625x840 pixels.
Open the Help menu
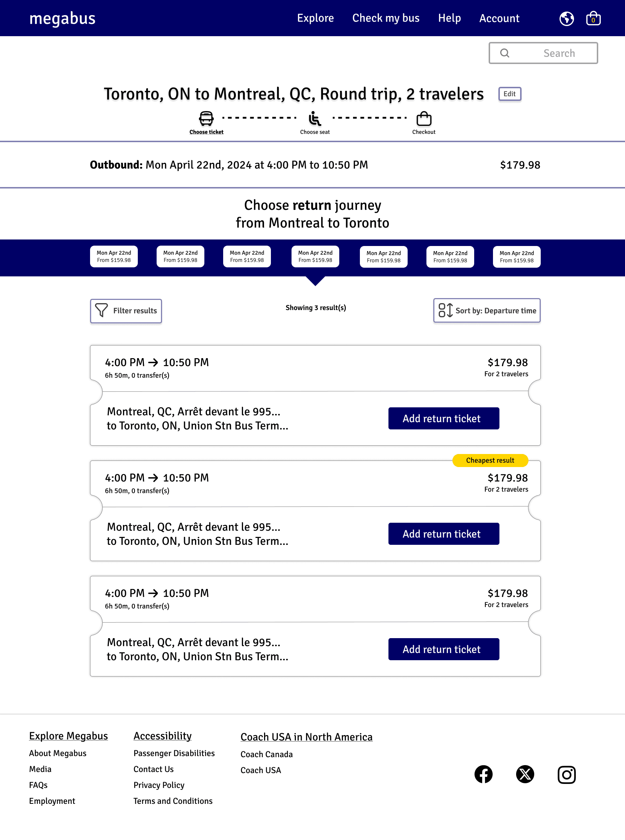pyautogui.click(x=449, y=18)
